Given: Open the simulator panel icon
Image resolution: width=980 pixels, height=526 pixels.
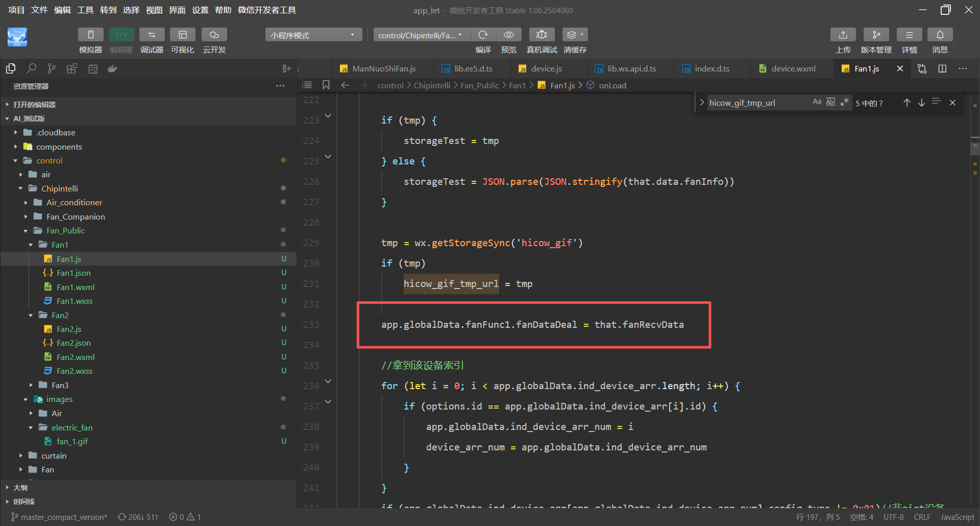Looking at the screenshot, I should coord(90,35).
